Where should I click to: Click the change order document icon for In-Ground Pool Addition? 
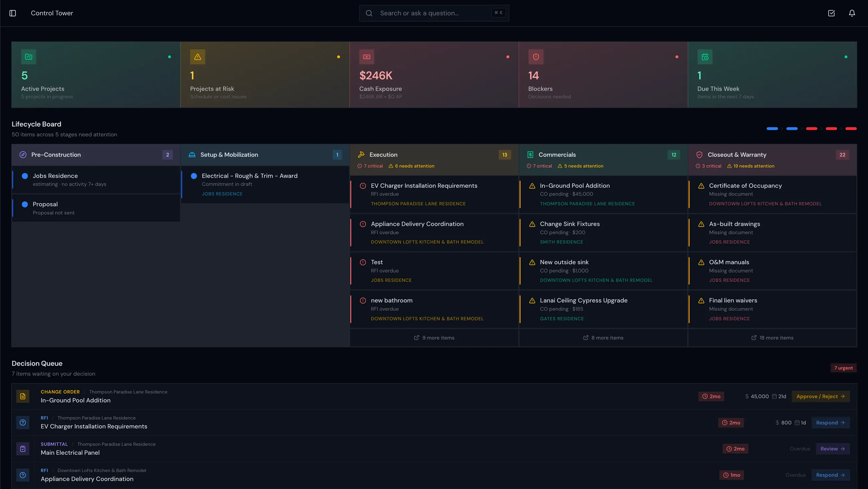[x=23, y=396]
